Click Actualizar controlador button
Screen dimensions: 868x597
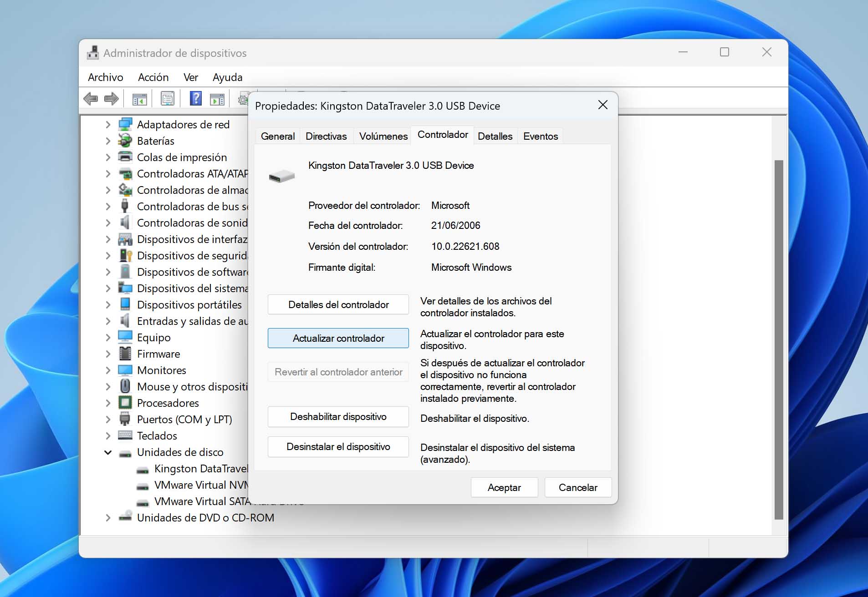coord(338,338)
